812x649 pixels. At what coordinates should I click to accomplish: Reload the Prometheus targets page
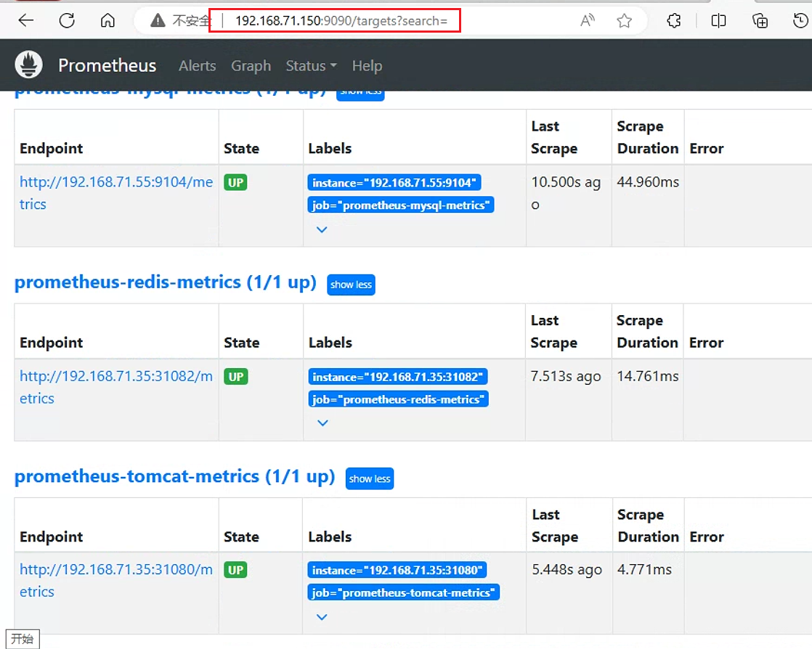coord(67,21)
